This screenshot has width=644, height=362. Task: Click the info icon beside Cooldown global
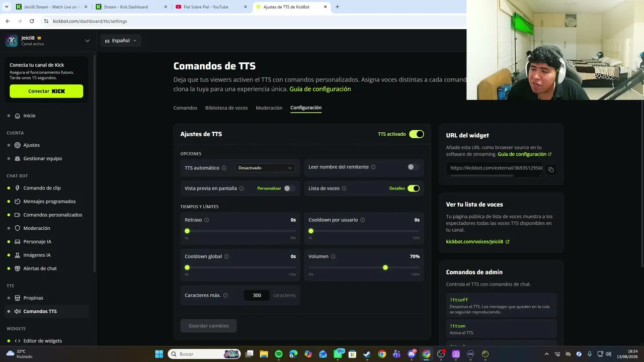click(x=226, y=256)
